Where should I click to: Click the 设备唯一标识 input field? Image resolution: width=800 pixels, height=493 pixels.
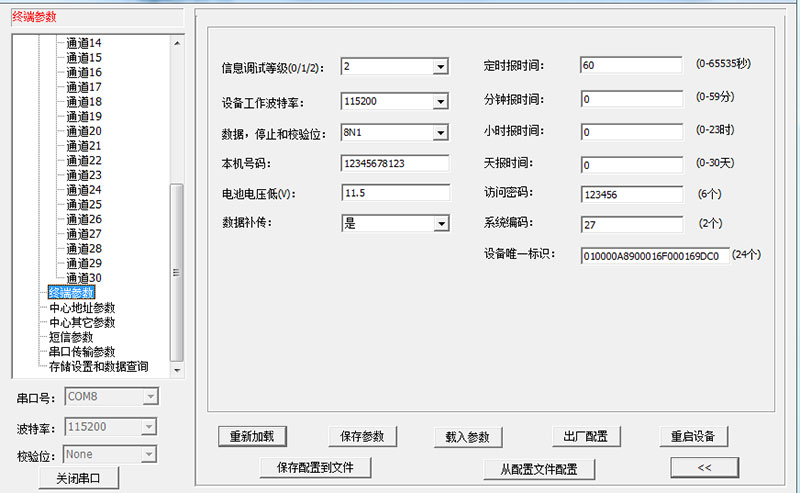655,256
